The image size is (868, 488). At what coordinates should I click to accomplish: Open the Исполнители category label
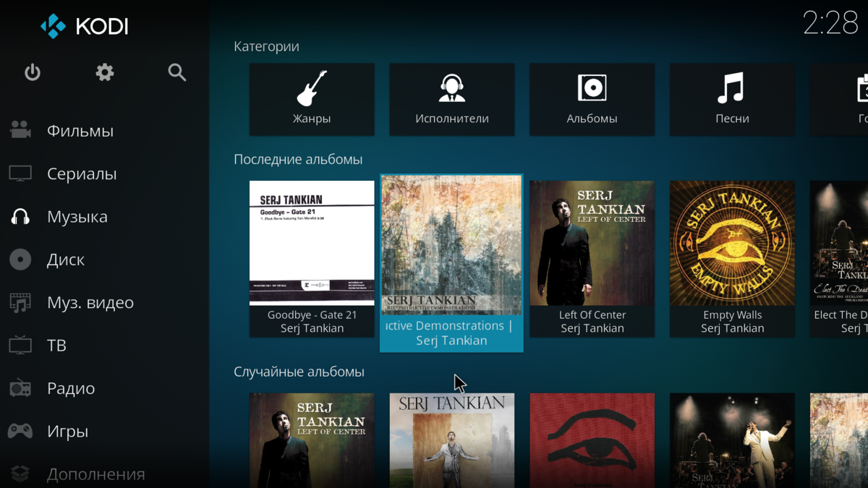(x=452, y=119)
